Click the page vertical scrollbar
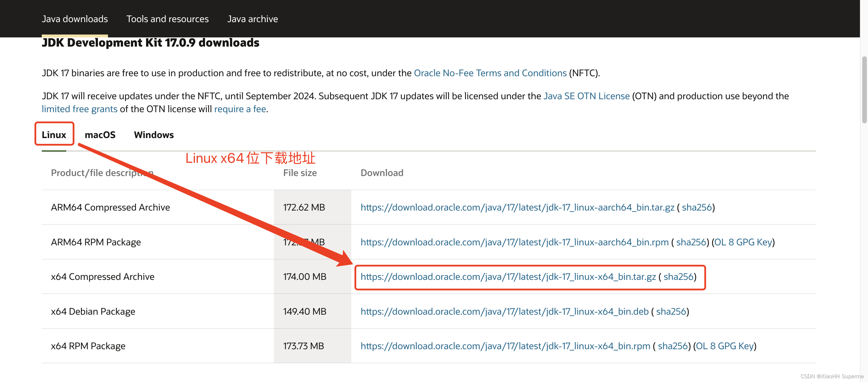This screenshot has width=868, height=382. tap(864, 90)
